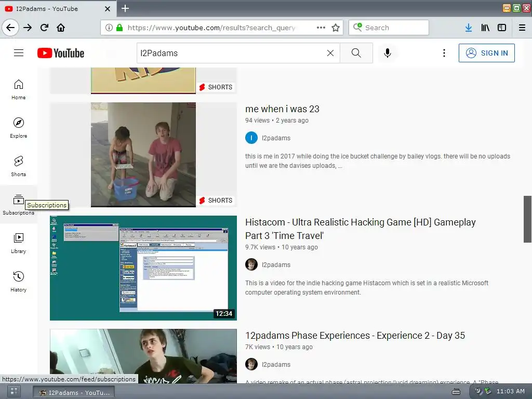Select the I2Padams - YouTube tab
The width and height of the screenshot is (532, 399).
point(58,8)
